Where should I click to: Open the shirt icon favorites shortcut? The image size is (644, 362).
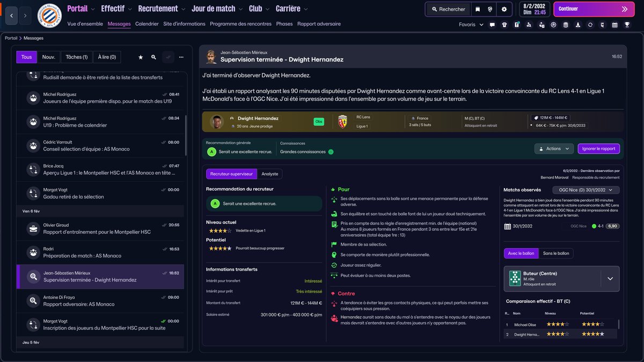tap(504, 25)
